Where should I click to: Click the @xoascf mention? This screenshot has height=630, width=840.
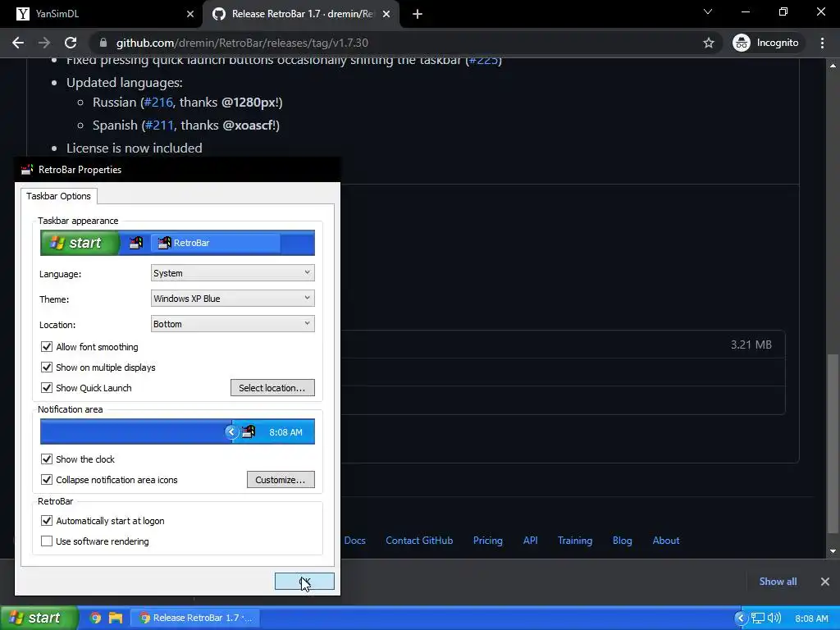pyautogui.click(x=249, y=126)
